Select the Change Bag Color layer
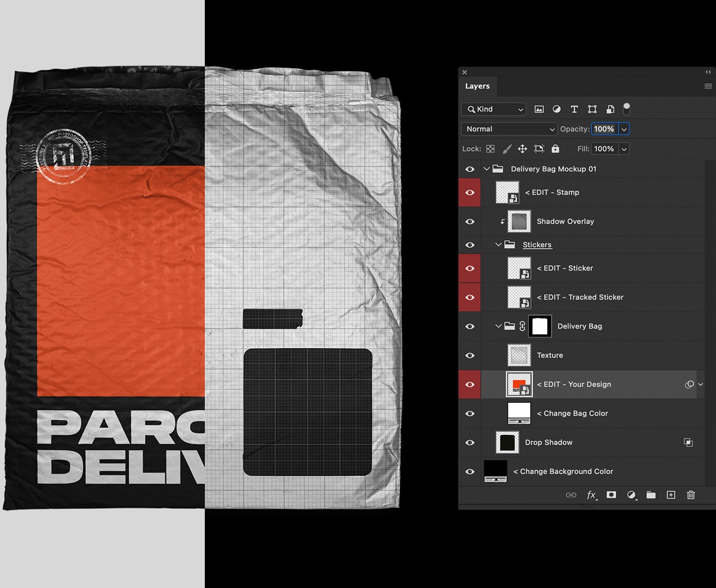Viewport: 716px width, 588px height. (x=572, y=413)
